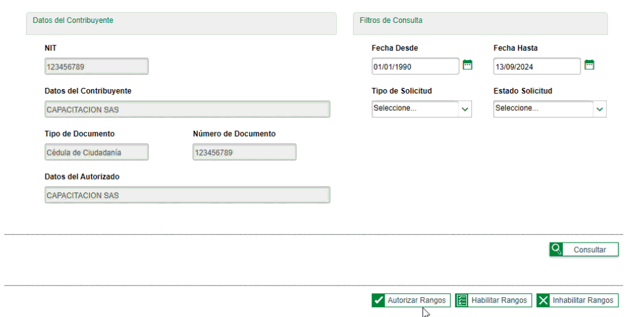Click the X icon of Inhabilitar Rangos
This screenshot has height=317, width=644.
click(x=543, y=300)
